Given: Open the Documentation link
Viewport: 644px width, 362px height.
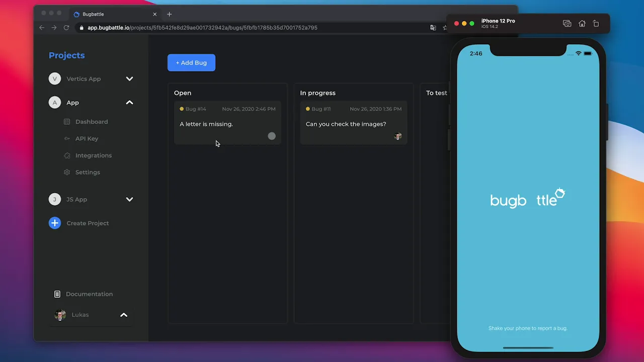Looking at the screenshot, I should coord(89,294).
